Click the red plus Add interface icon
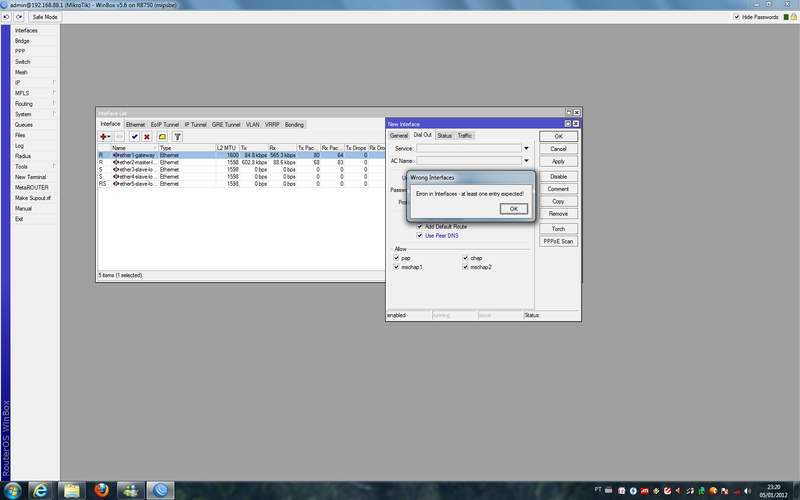This screenshot has width=800, height=500. pyautogui.click(x=105, y=137)
